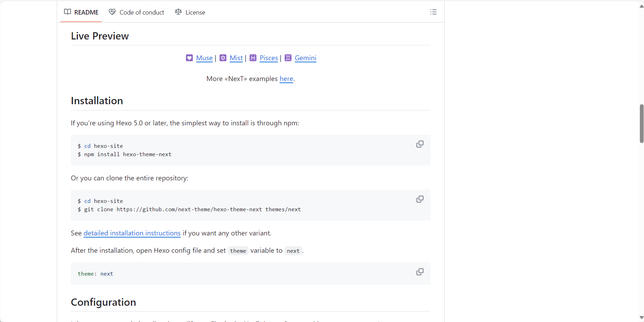Screen dimensions: 644x322
Task: Open the Gemini live preview link
Action: (305, 58)
